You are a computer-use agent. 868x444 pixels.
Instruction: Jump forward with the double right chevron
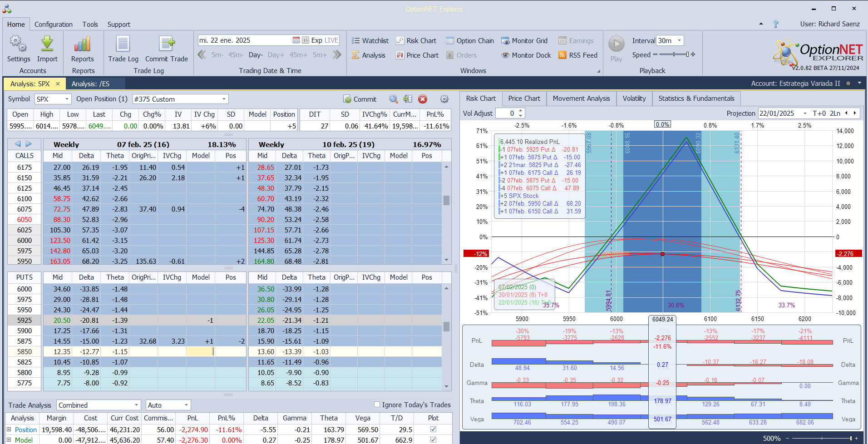coord(336,55)
